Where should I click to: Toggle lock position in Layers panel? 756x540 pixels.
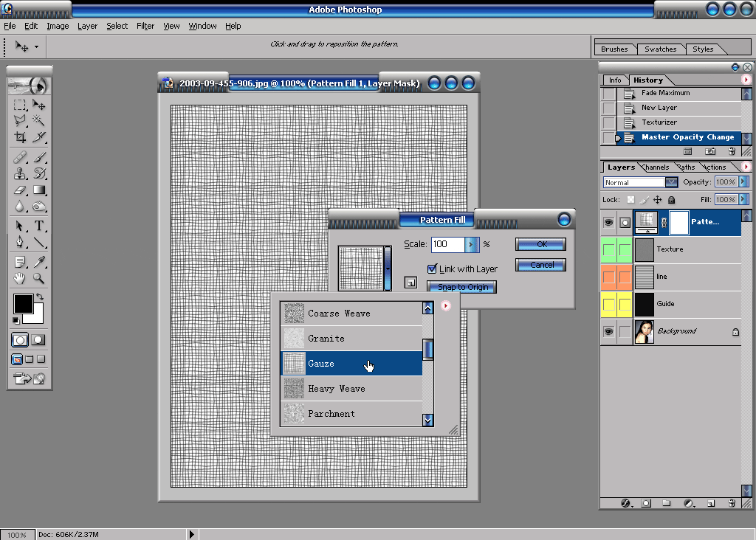coord(658,199)
